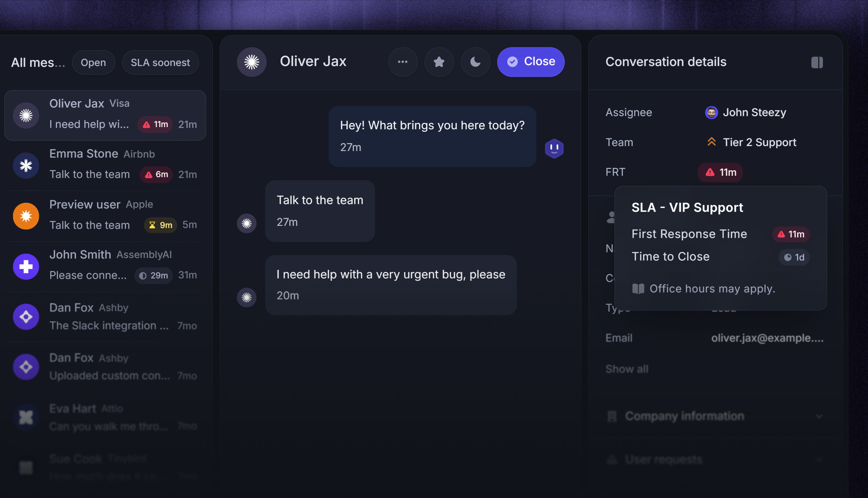
Task: Click the Show all link
Action: [x=627, y=369]
